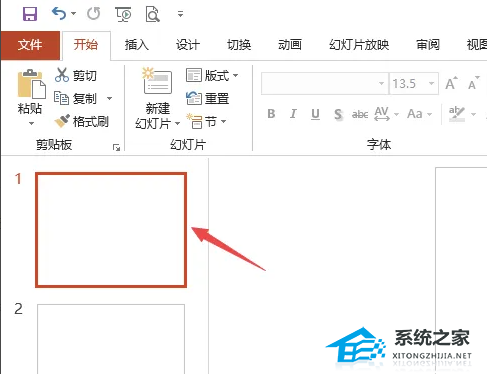The height and width of the screenshot is (374, 487).
Task: Open the 版式 layout dropdown
Action: click(x=212, y=75)
